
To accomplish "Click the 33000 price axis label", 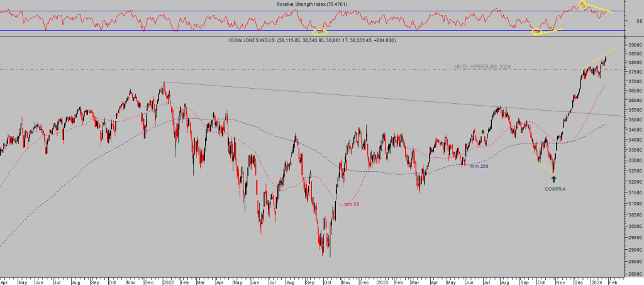I will point(635,160).
